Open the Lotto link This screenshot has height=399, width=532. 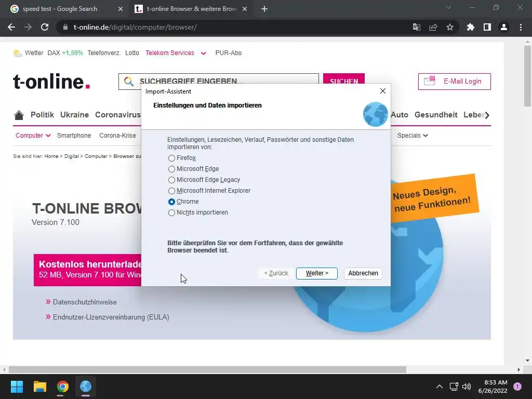(x=132, y=53)
